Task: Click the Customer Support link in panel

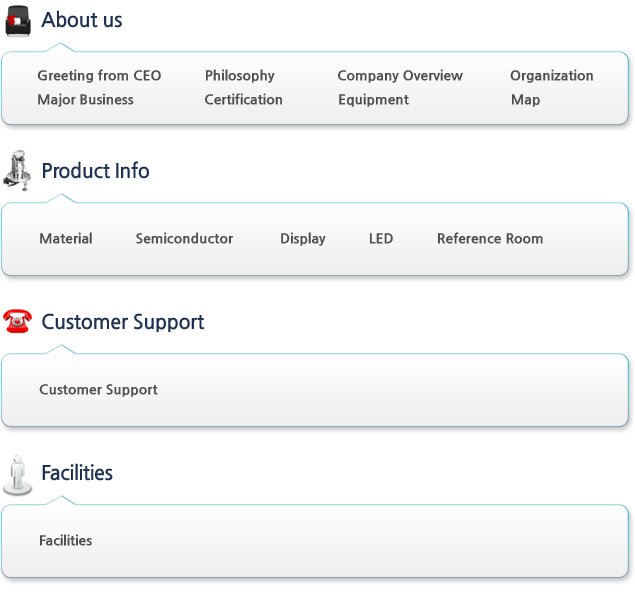Action: pos(98,390)
